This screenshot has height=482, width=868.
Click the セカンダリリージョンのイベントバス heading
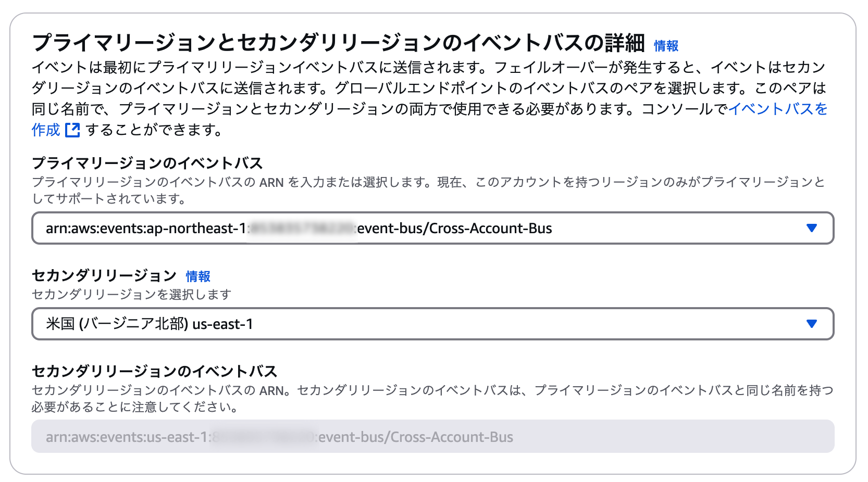(x=155, y=372)
